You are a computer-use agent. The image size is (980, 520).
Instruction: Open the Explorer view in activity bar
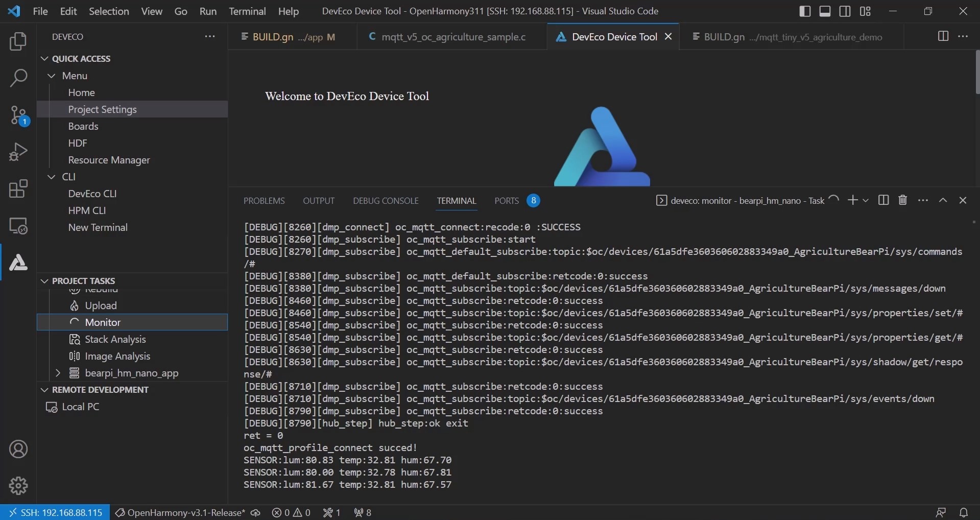tap(18, 41)
